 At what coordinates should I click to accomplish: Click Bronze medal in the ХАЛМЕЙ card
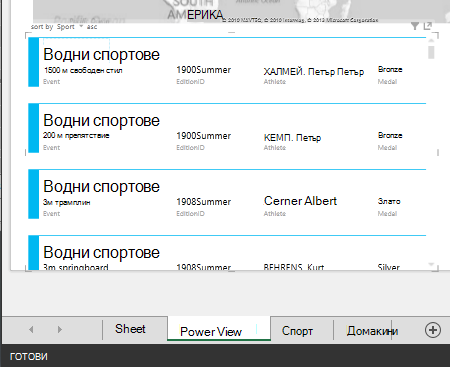click(x=390, y=69)
